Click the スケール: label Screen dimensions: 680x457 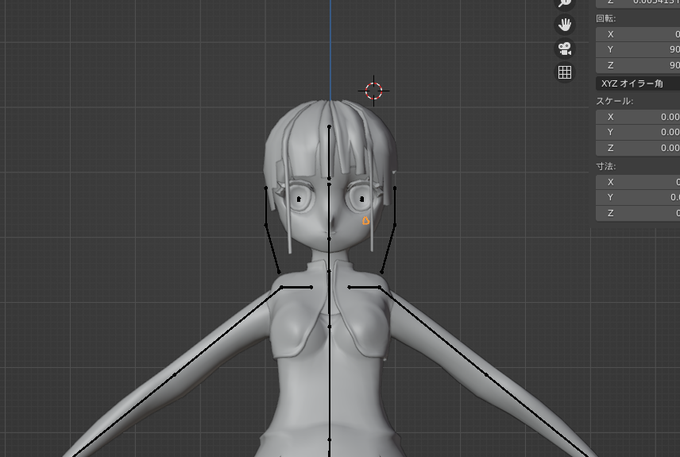click(614, 101)
